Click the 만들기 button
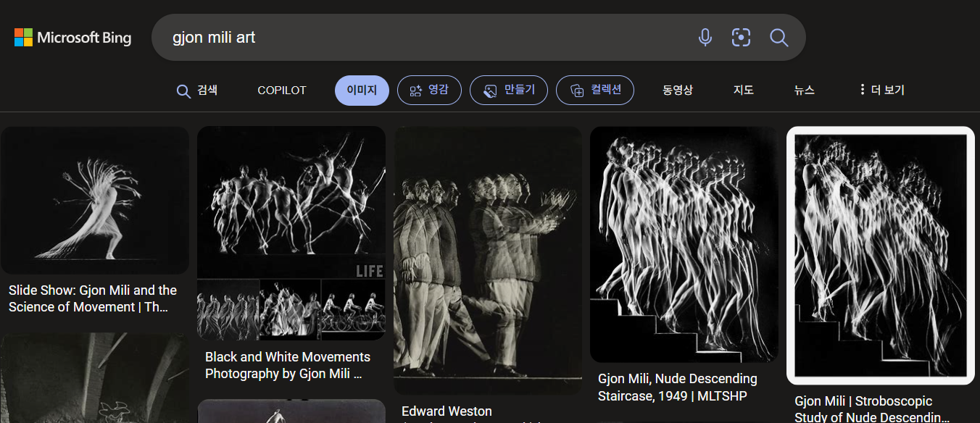 509,91
